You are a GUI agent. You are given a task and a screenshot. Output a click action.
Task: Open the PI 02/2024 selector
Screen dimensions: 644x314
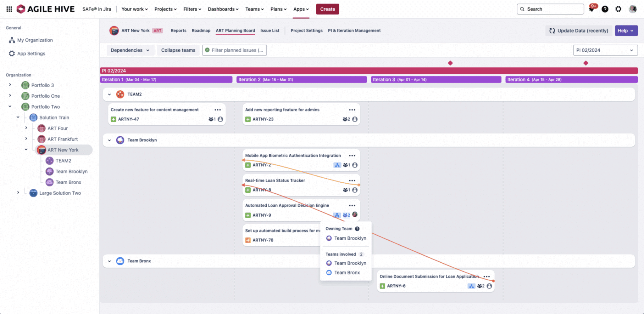pyautogui.click(x=605, y=50)
